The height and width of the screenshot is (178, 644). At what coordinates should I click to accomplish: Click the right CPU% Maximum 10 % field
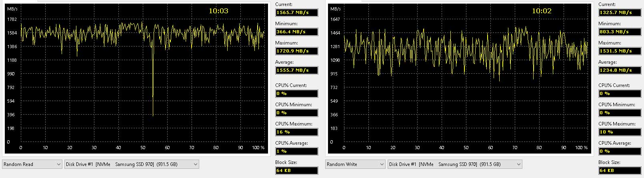click(620, 132)
